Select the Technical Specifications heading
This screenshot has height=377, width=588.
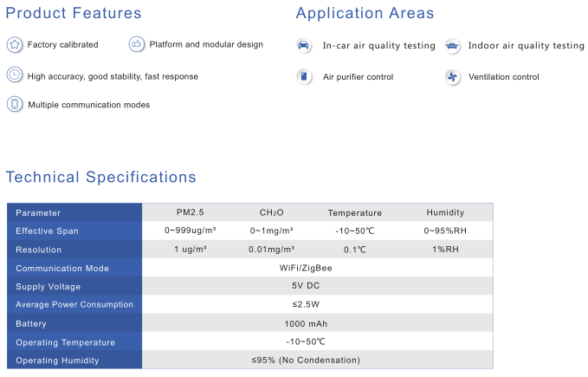(100, 177)
